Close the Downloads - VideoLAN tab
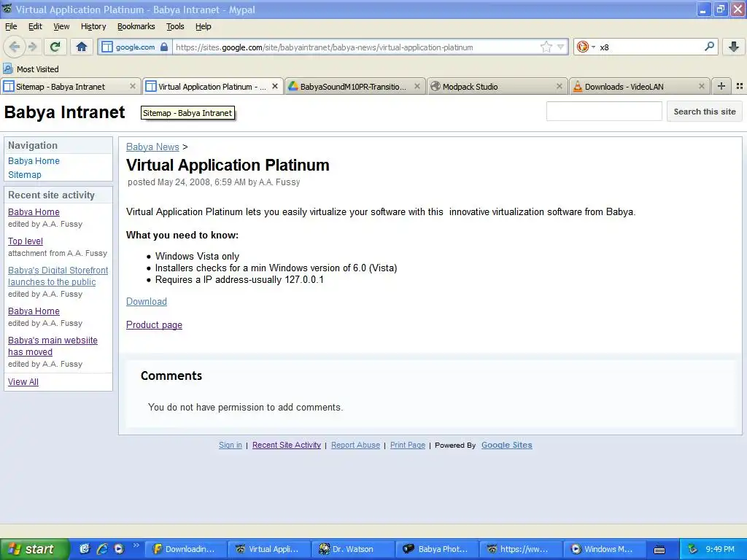The image size is (747, 560). (x=701, y=86)
